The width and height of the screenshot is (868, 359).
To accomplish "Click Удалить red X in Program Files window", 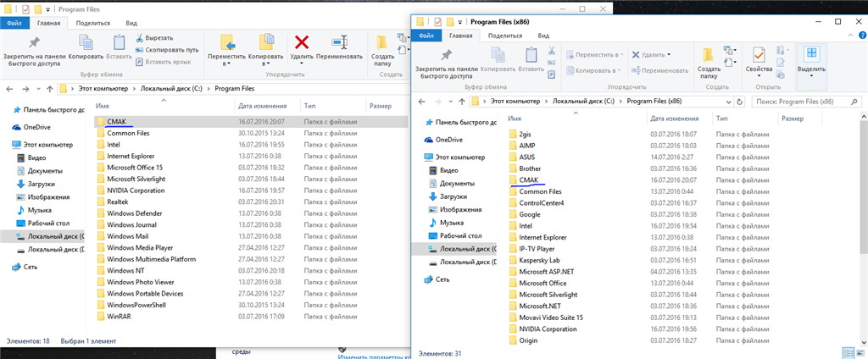I will point(302,47).
